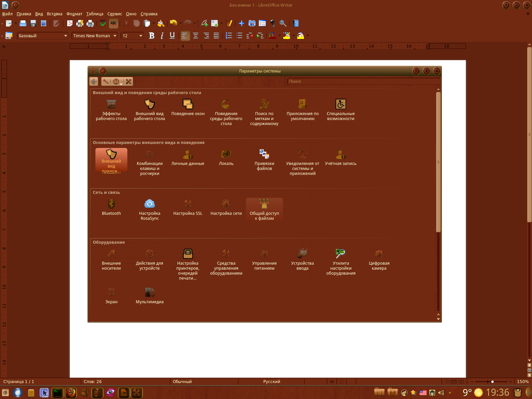Open the font size dropdown
Screen dimensions: 532x399
(132, 36)
